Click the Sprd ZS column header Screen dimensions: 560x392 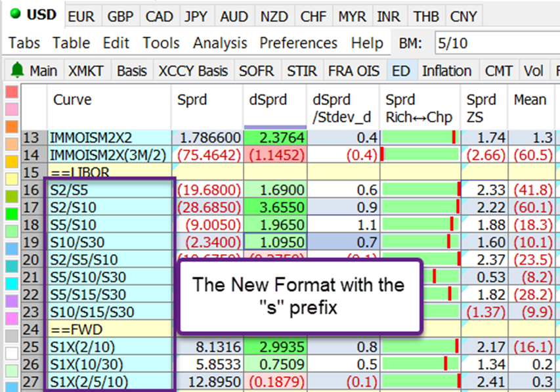484,107
